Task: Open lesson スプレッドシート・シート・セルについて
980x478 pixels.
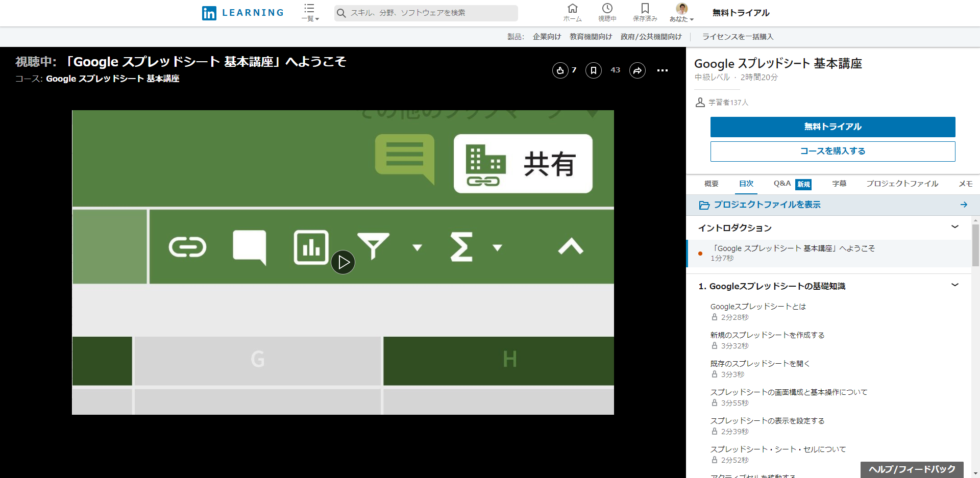Action: [x=778, y=449]
